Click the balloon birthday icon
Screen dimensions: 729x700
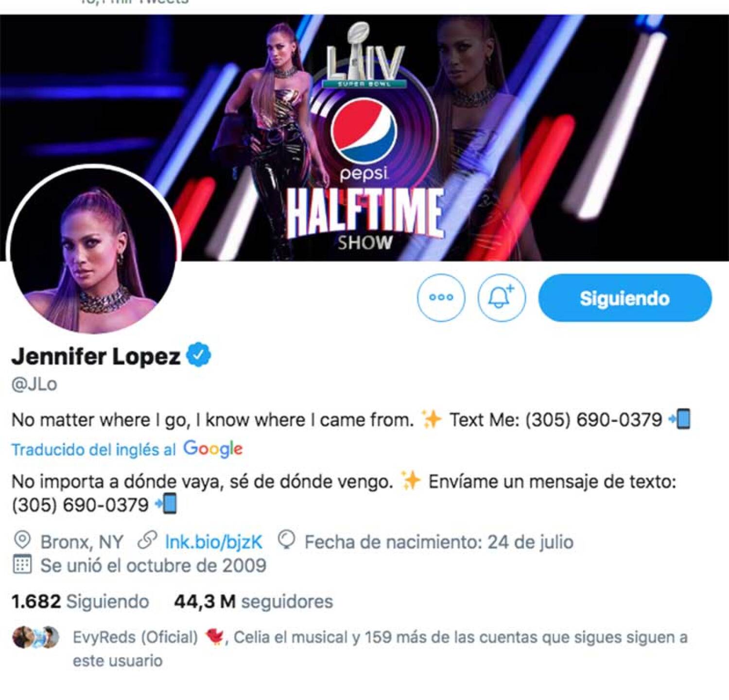(286, 541)
